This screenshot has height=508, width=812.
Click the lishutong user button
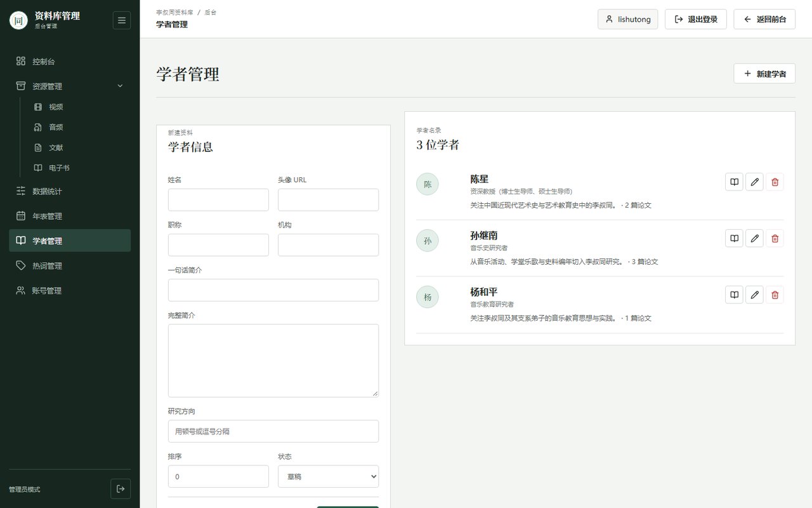(x=628, y=19)
